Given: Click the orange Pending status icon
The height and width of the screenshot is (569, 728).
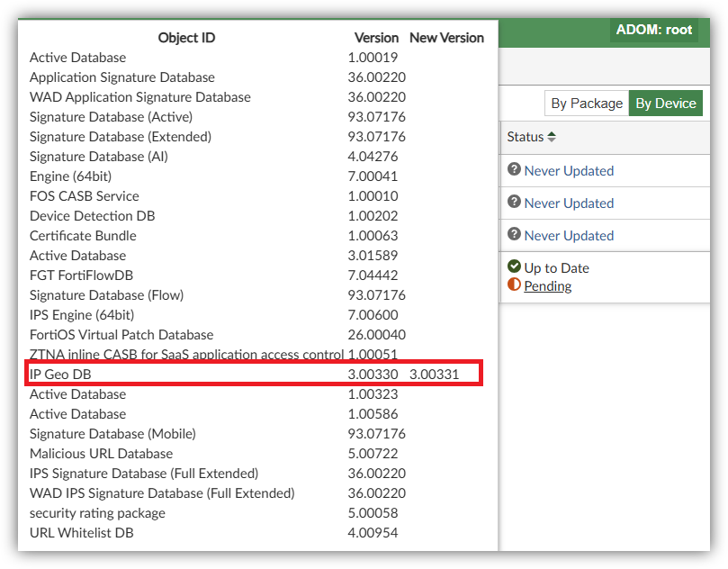Looking at the screenshot, I should pyautogui.click(x=514, y=284).
